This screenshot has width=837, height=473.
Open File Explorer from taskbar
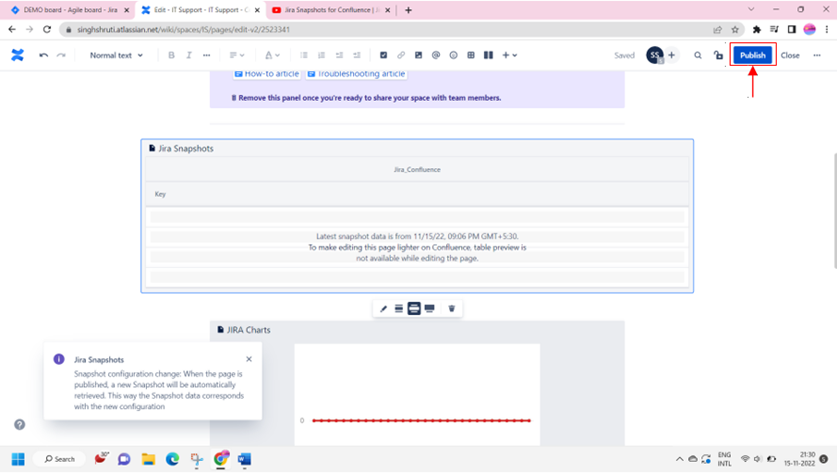pos(148,459)
